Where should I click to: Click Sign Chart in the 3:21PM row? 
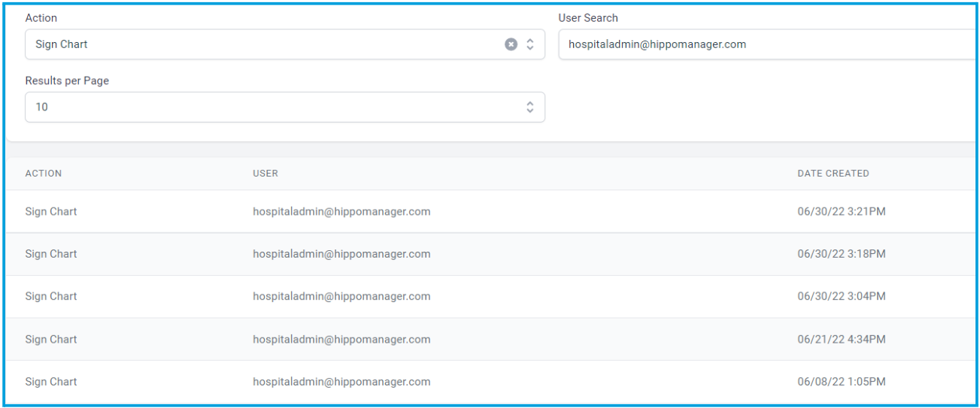point(51,212)
